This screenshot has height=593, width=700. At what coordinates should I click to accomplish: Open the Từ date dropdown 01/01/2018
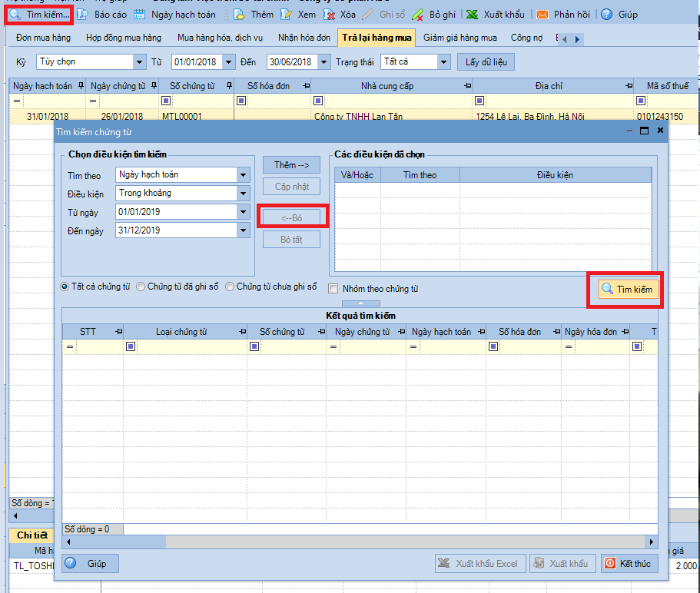tap(228, 62)
